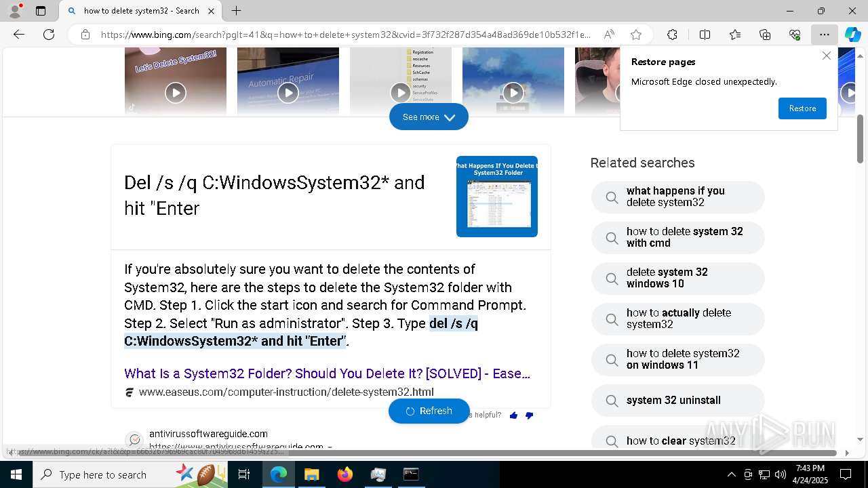Image resolution: width=868 pixels, height=488 pixels.
Task: Click the blue Refresh button
Action: pos(429,411)
